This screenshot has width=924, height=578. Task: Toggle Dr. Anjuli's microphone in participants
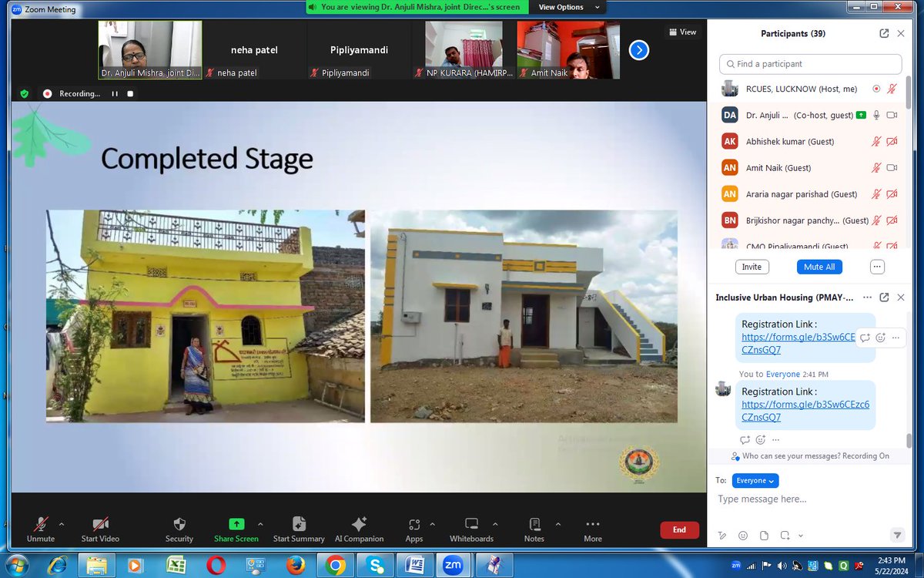(x=876, y=115)
